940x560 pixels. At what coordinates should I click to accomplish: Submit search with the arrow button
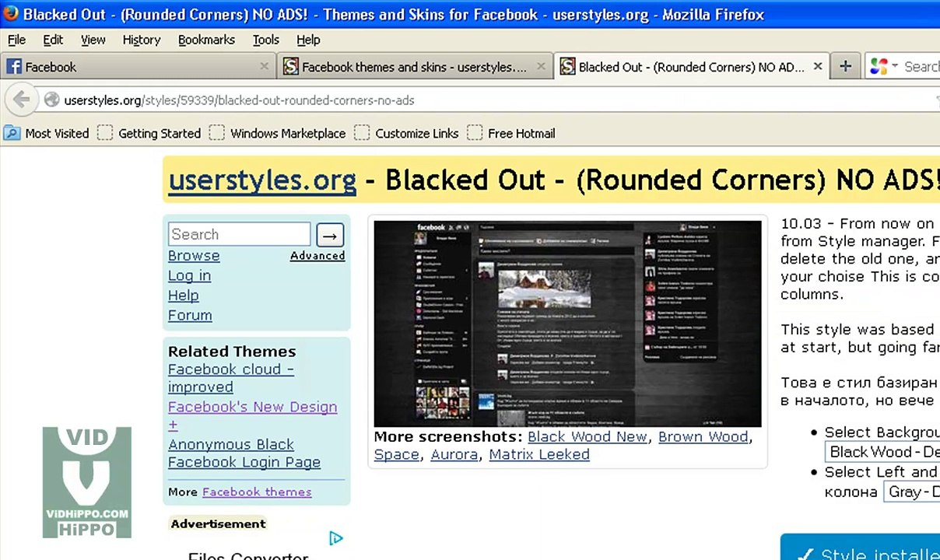click(x=330, y=235)
